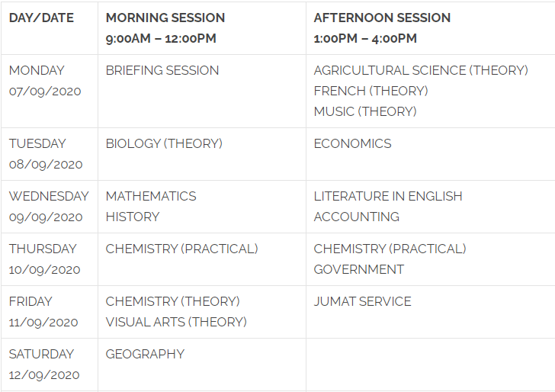Select MATHEMATICS on Wednesday morning
This screenshot has width=555, height=392.
pos(151,196)
